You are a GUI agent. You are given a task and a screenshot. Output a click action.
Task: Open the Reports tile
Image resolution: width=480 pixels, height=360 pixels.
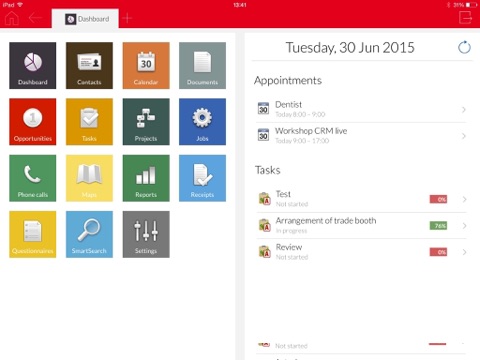(x=146, y=178)
